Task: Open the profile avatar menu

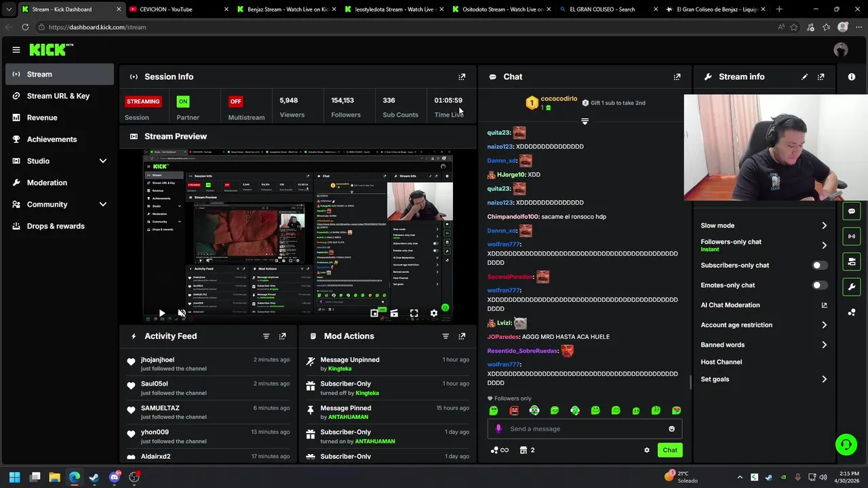Action: [x=841, y=49]
